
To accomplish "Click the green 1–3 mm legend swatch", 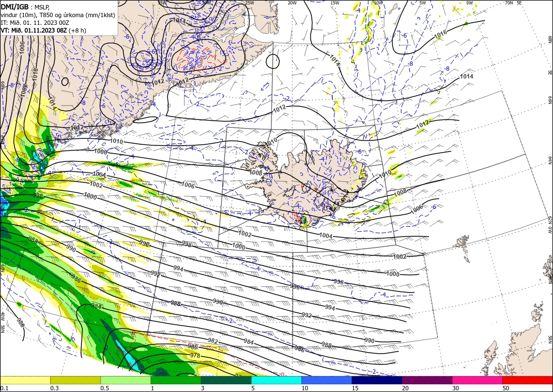I will (176, 380).
